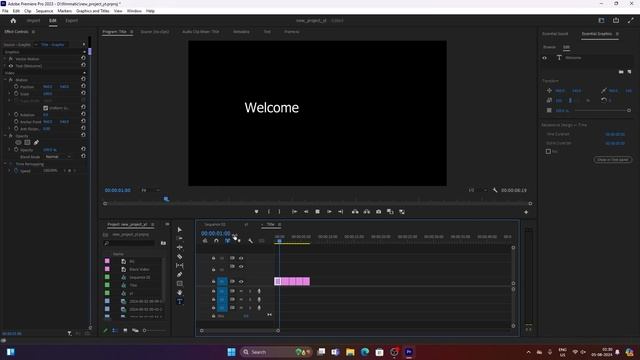The height and width of the screenshot is (360, 640).
Task: Collapse the Opacity effect section
Action: 5,136
